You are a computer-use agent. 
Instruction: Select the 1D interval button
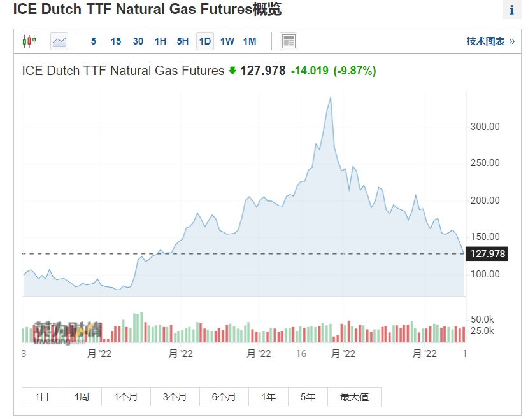[x=204, y=41]
